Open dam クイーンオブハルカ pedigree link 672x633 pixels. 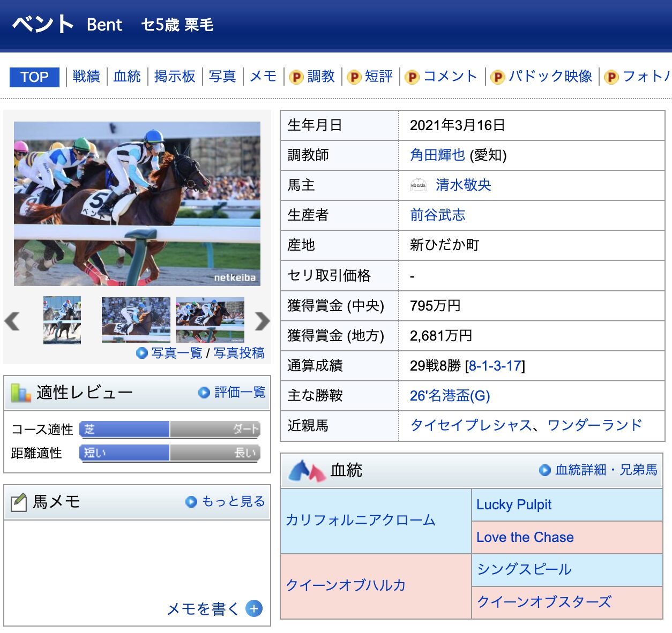point(346,585)
